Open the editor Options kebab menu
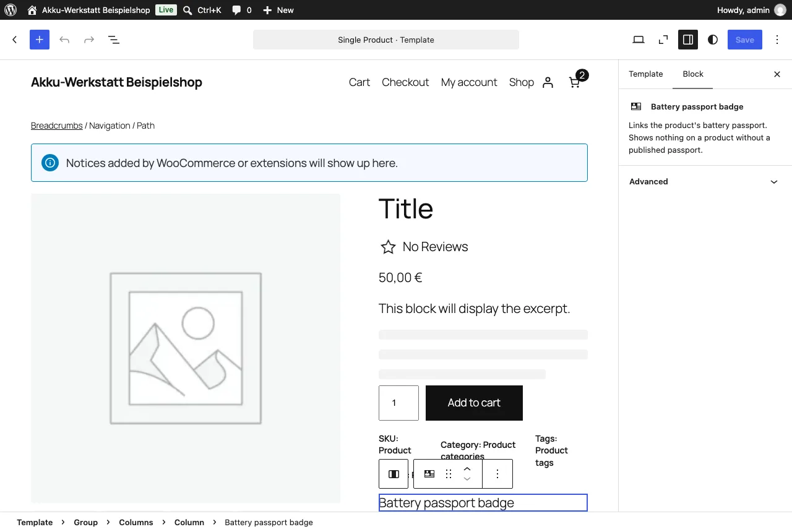Screen dimensions: 792x532 pos(777,40)
